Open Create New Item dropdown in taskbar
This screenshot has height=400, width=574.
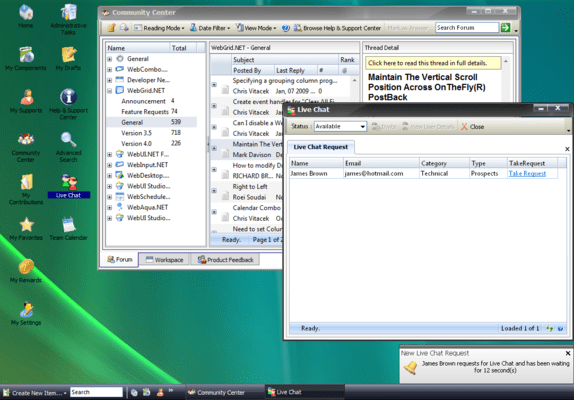point(35,393)
